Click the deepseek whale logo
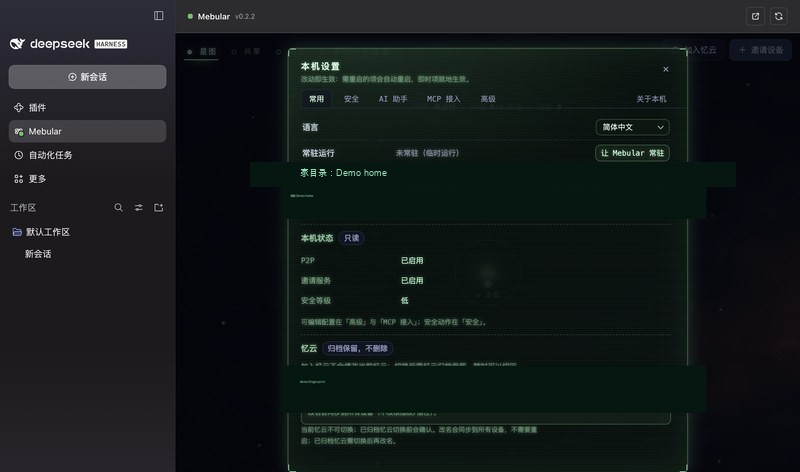Image resolution: width=800 pixels, height=472 pixels. point(17,44)
